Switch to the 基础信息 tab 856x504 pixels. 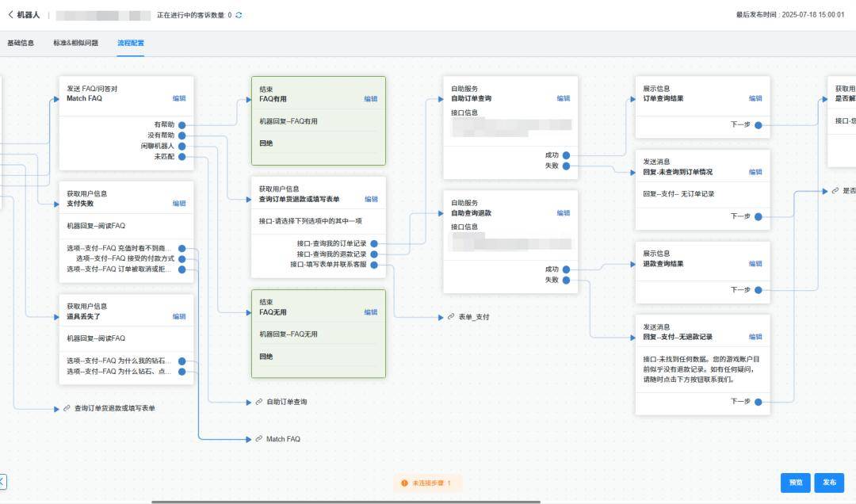21,43
